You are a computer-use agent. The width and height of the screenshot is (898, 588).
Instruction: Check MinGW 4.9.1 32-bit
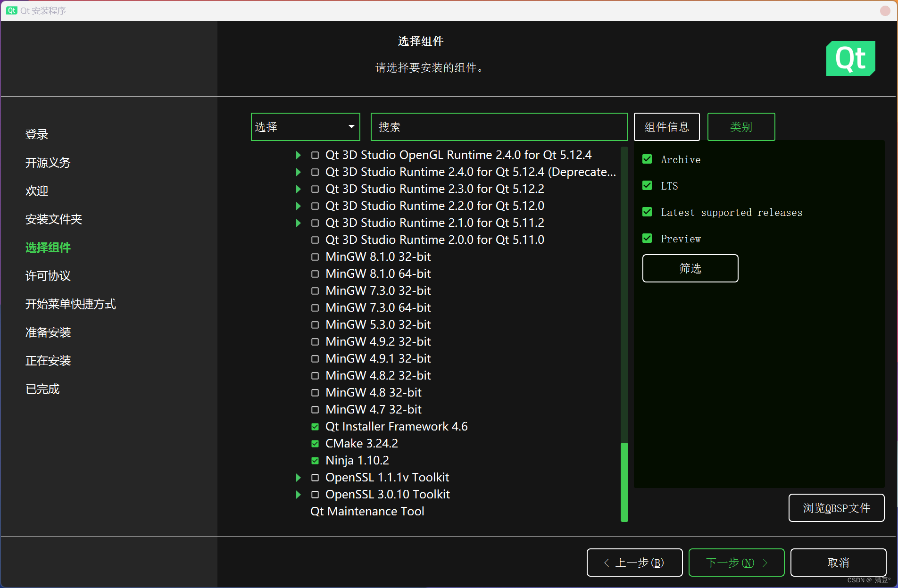click(315, 359)
